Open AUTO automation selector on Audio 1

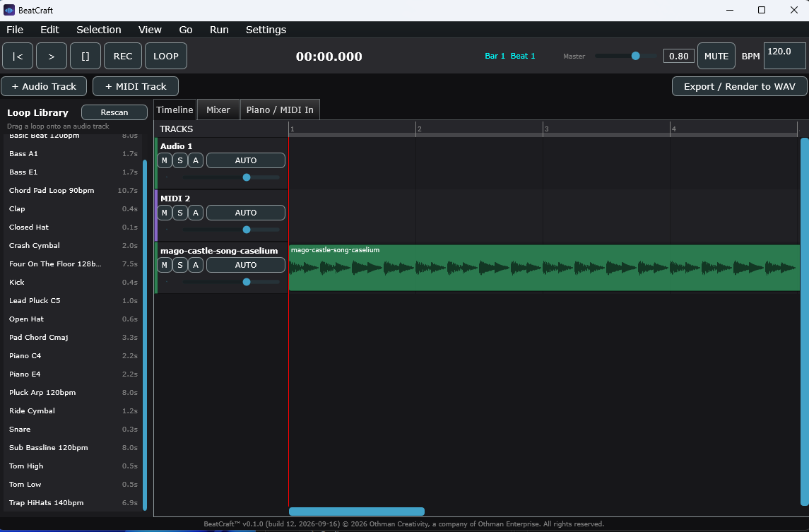(x=246, y=160)
